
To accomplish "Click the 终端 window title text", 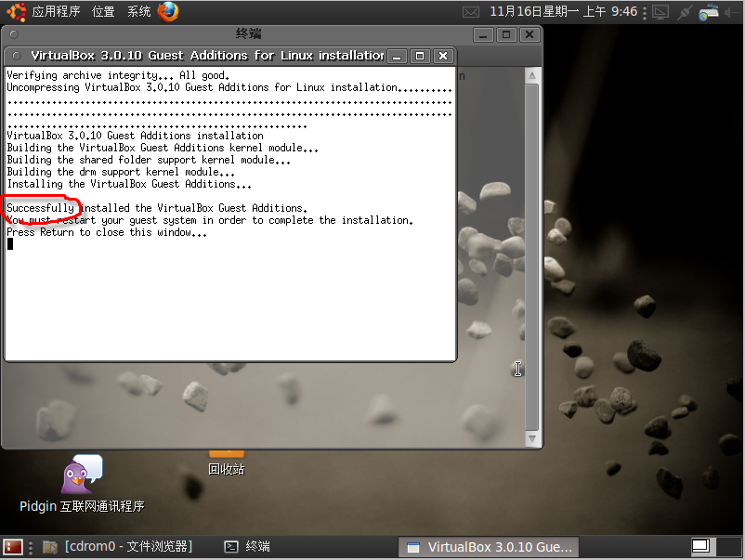I will coord(249,33).
